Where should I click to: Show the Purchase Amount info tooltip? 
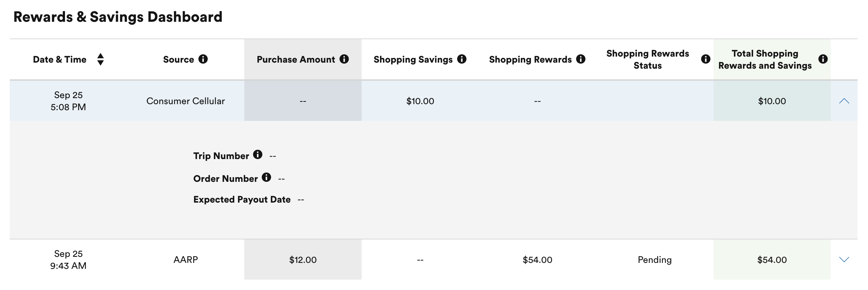(x=344, y=59)
